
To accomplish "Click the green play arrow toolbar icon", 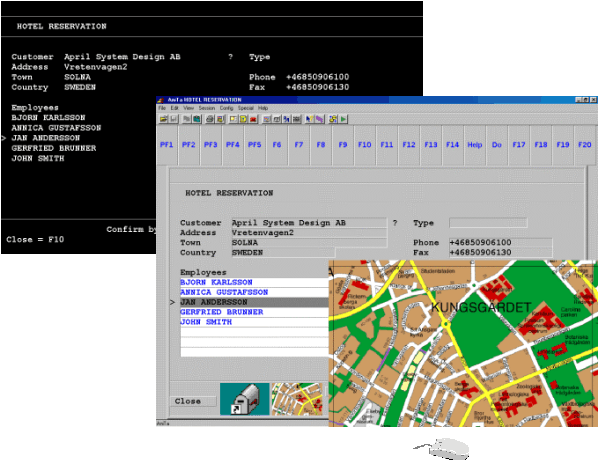I will tap(343, 119).
